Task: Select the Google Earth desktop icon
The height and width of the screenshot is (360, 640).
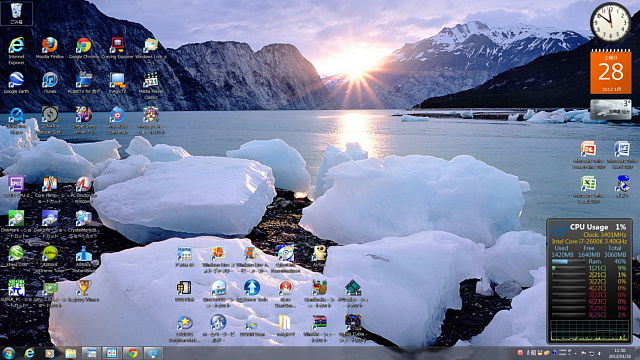Action: tap(16, 83)
